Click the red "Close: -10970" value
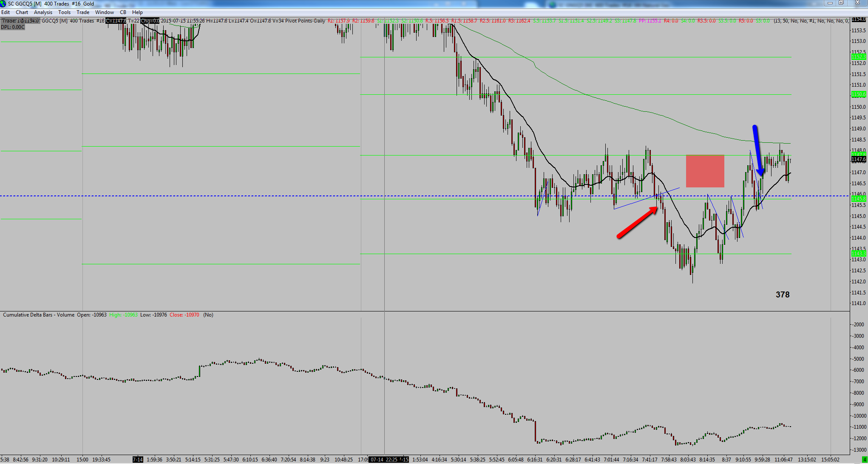868x464 pixels. tap(184, 315)
